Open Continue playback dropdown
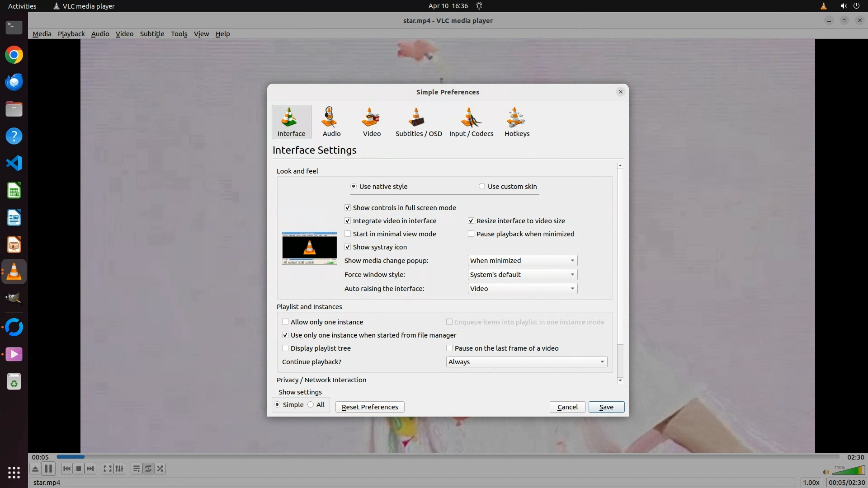The height and width of the screenshot is (488, 868). [x=526, y=362]
